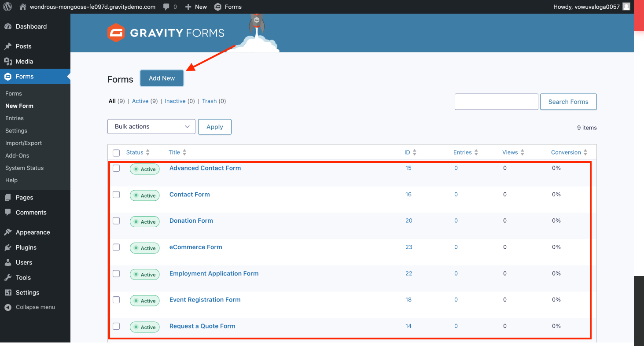
Task: Toggle Active status of eCommerce Form
Action: pyautogui.click(x=145, y=248)
